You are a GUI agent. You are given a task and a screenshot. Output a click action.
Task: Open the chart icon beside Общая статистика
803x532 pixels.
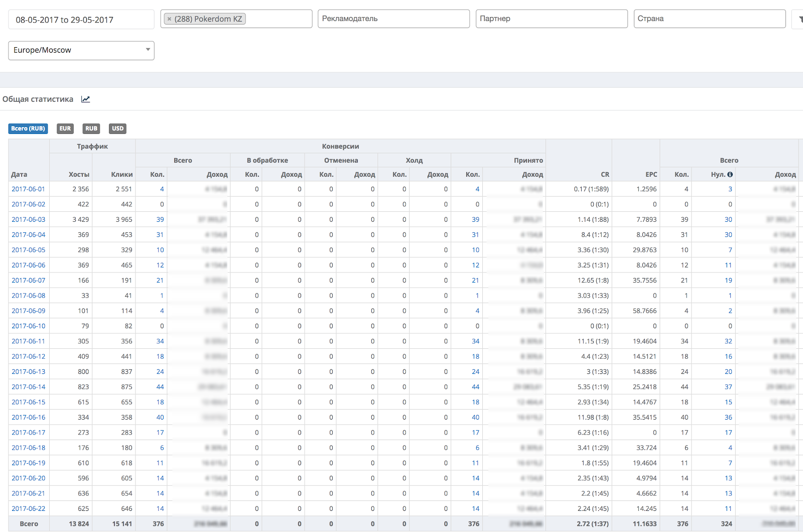coord(85,99)
